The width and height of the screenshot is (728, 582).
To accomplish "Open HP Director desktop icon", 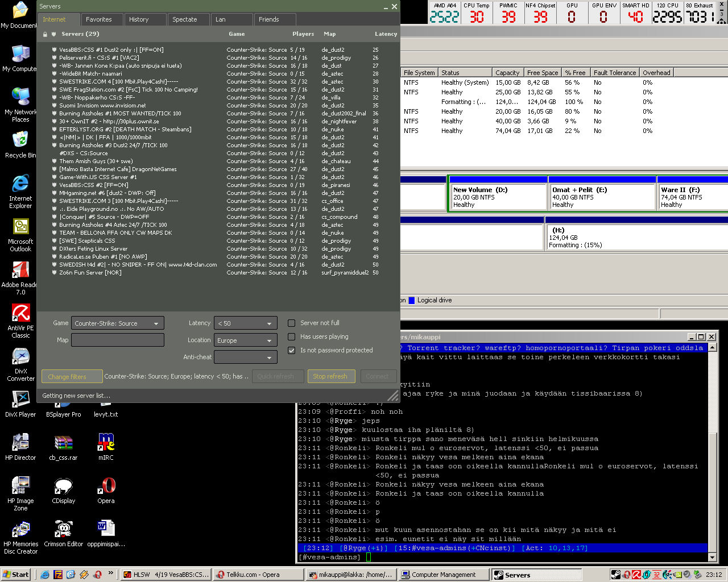I will 20,447.
